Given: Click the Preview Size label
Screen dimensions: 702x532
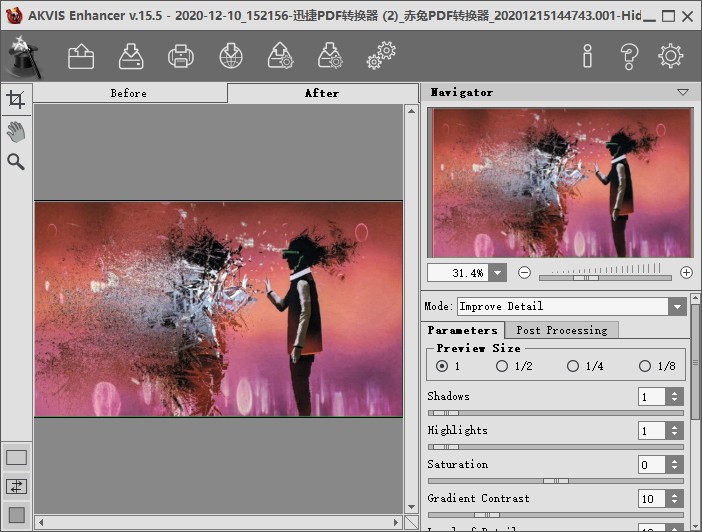Looking at the screenshot, I should pyautogui.click(x=479, y=348).
